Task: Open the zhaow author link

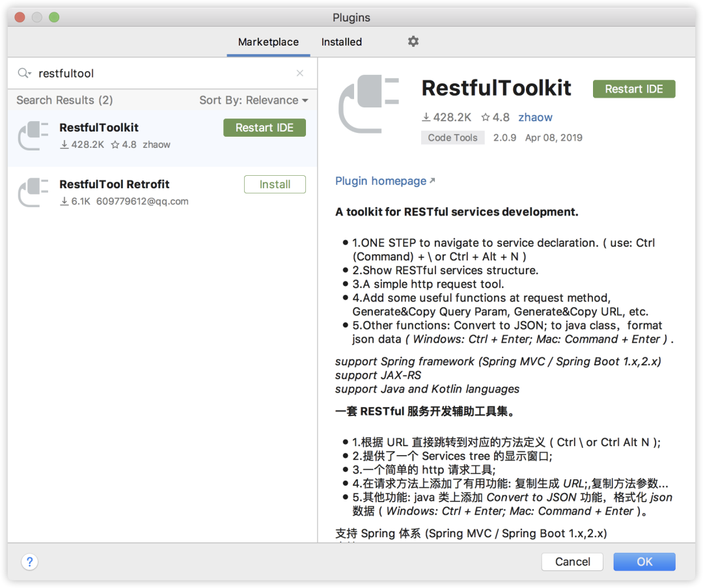Action: click(x=535, y=117)
